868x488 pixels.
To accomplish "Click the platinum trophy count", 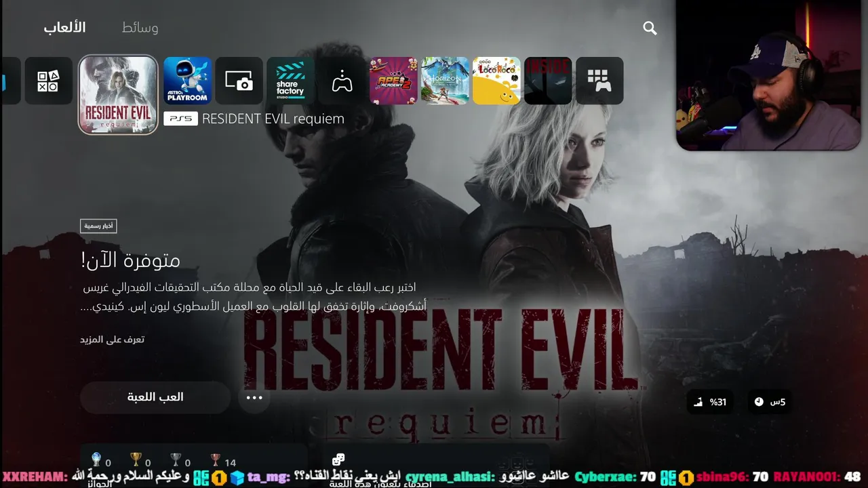I will [x=100, y=461].
